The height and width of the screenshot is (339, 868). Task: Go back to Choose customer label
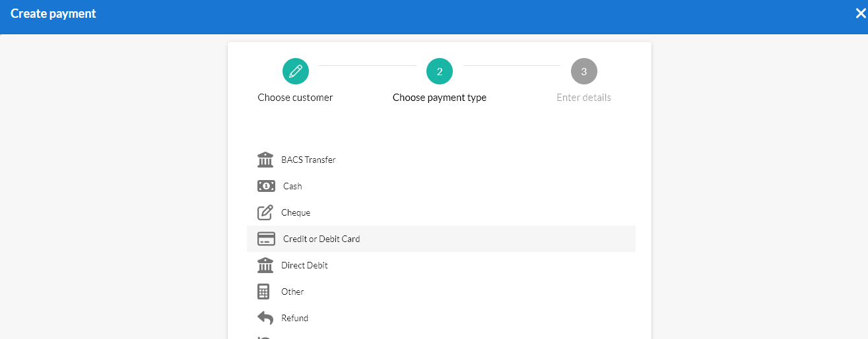295,98
